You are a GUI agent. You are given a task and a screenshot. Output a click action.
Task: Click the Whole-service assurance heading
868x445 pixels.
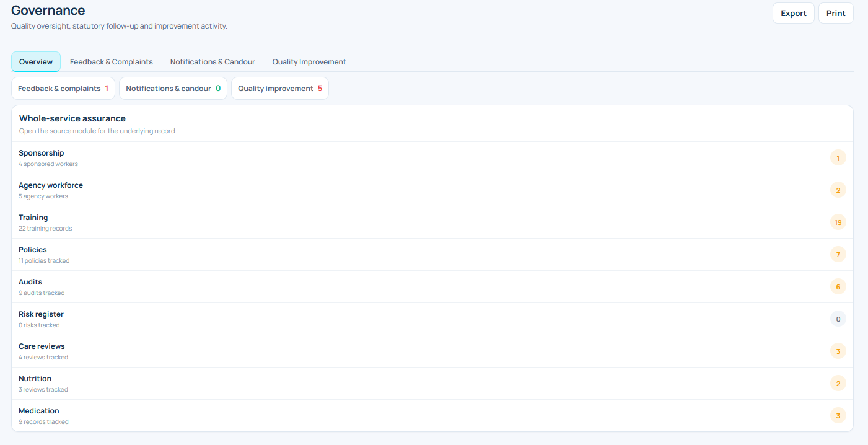click(72, 118)
